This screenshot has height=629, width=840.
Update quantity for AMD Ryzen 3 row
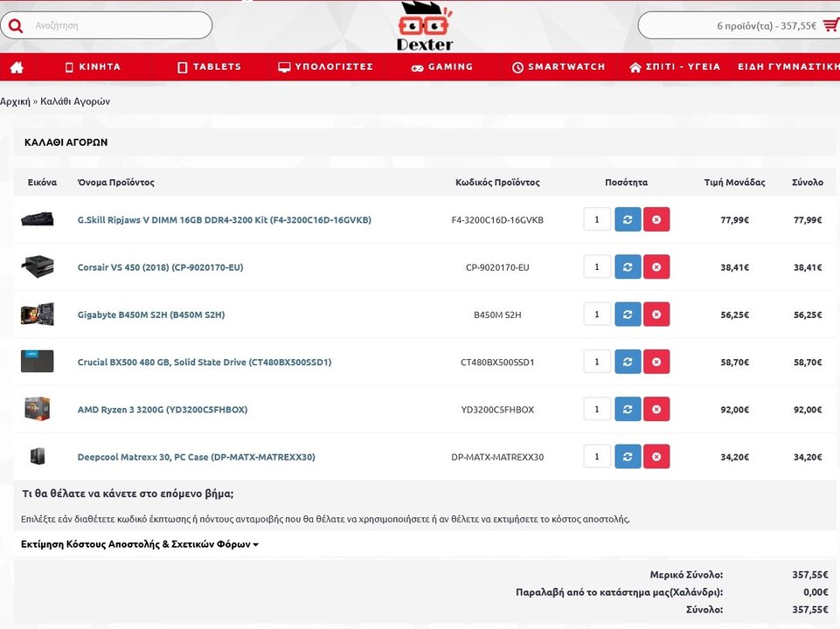coord(628,409)
